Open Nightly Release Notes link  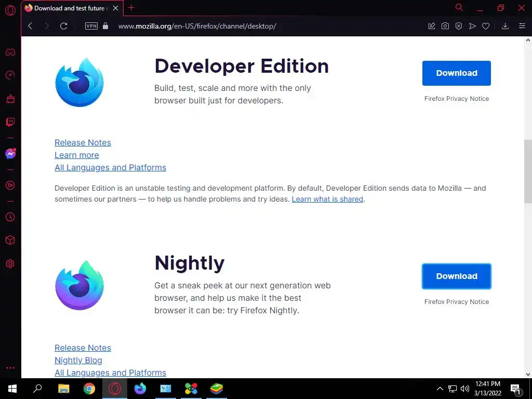tap(83, 348)
